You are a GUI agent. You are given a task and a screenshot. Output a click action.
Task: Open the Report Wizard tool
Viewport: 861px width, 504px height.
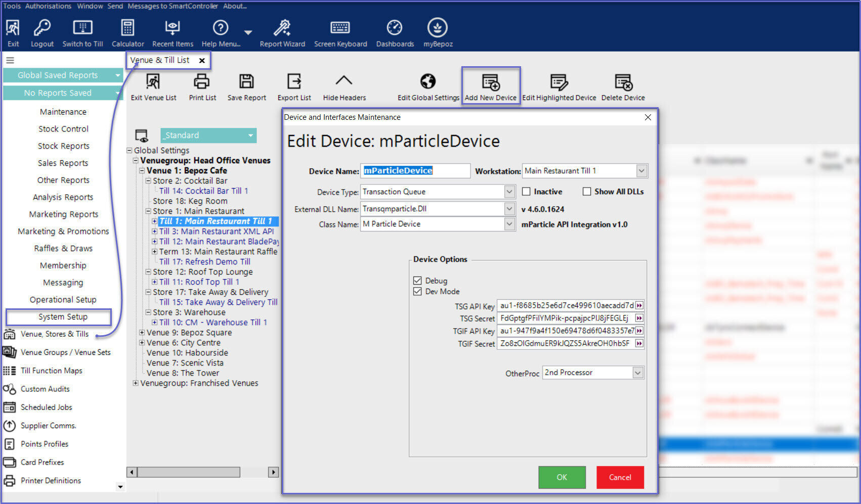coord(282,33)
